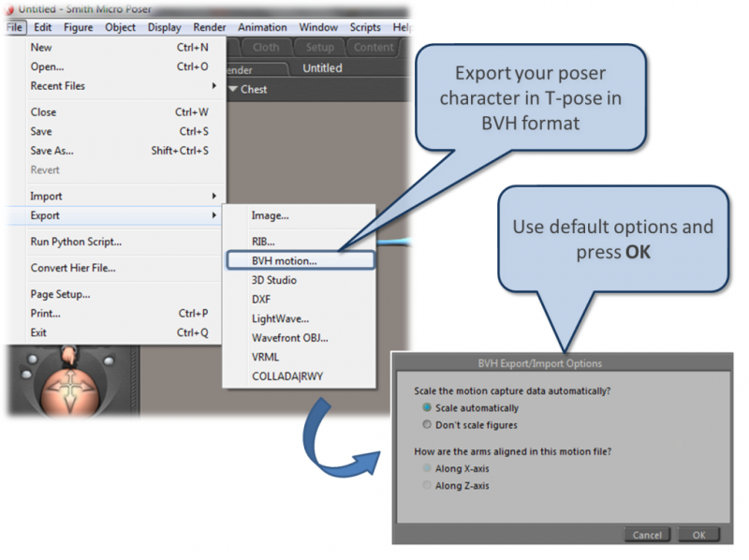Choose Exit from File menu
Screen dimensions: 749x560
tap(120, 332)
